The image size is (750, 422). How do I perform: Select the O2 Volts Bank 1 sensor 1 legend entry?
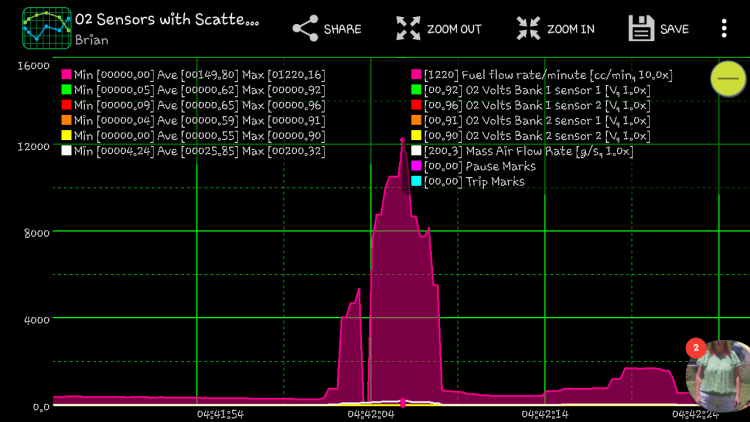(531, 90)
